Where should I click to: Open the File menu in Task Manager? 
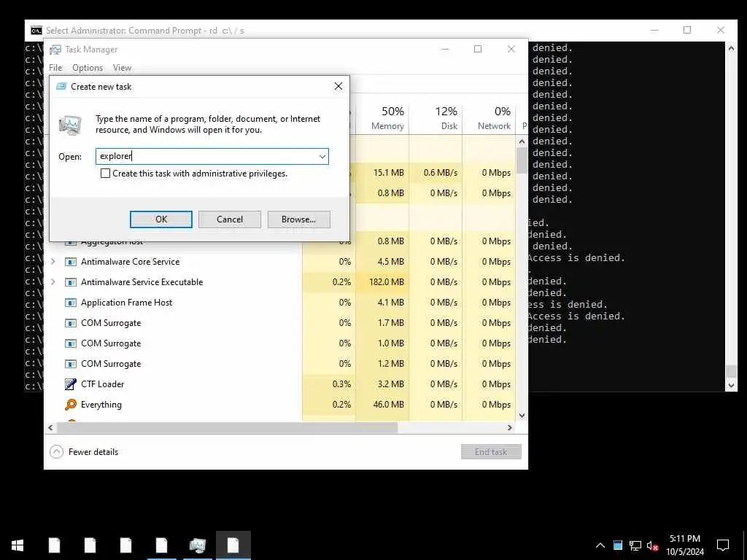55,68
